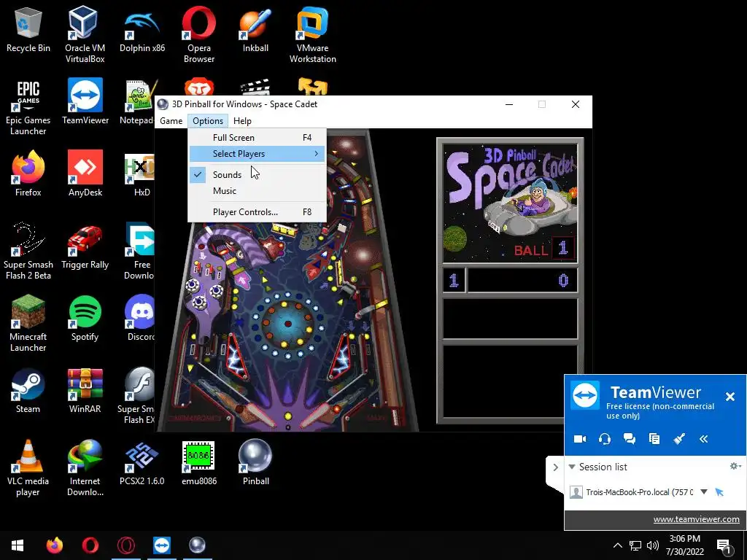Image resolution: width=747 pixels, height=560 pixels.
Task: Click the remote control cursor icon for session
Action: [719, 492]
